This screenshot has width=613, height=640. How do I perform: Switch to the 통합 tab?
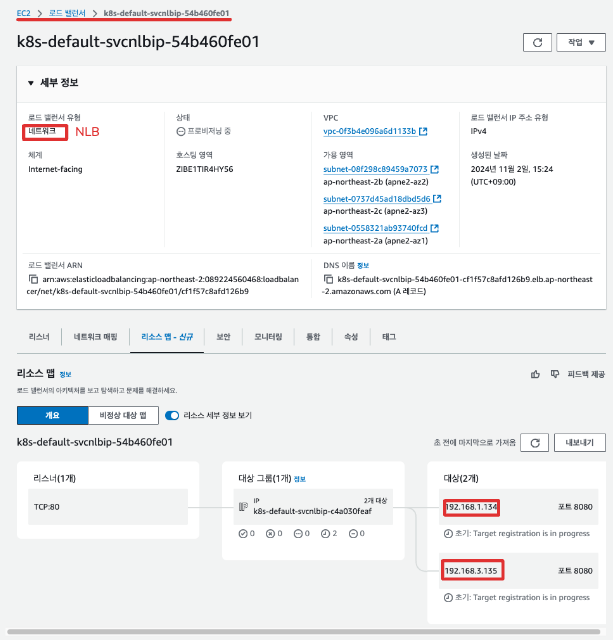313,337
